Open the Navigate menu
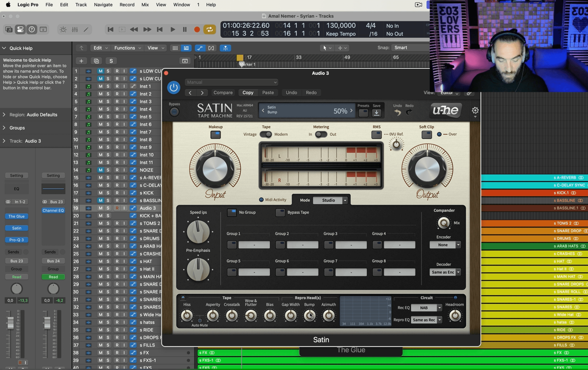The image size is (588, 370). (103, 5)
